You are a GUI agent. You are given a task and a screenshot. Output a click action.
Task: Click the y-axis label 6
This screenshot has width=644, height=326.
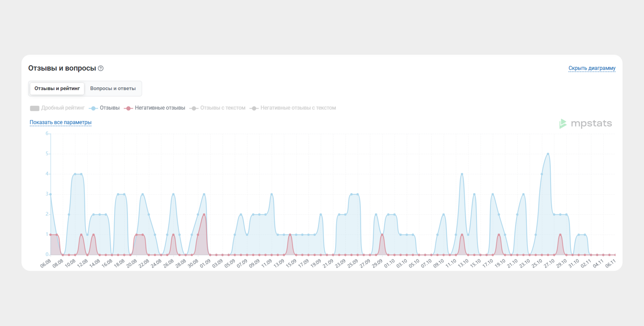[47, 133]
